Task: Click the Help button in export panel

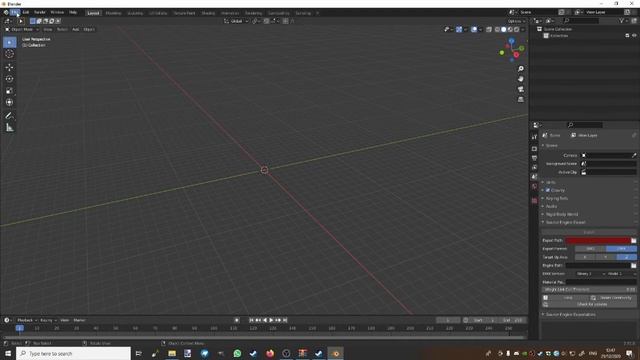Action: click(565, 298)
